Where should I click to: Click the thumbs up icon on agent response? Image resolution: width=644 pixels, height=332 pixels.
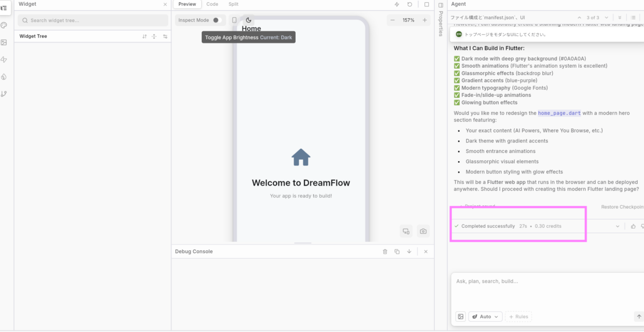[633, 226]
